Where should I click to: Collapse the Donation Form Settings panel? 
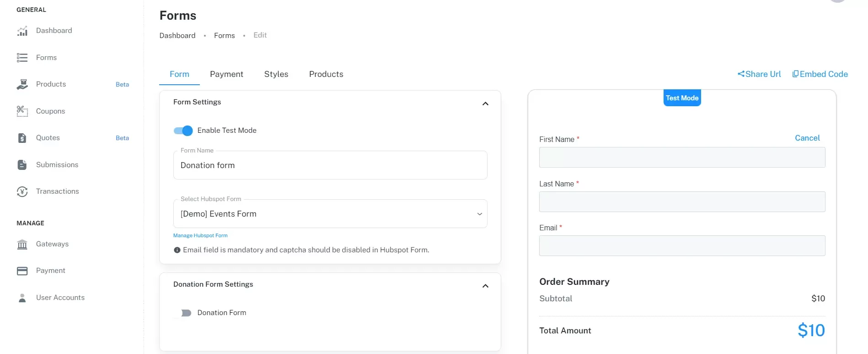[x=485, y=286]
